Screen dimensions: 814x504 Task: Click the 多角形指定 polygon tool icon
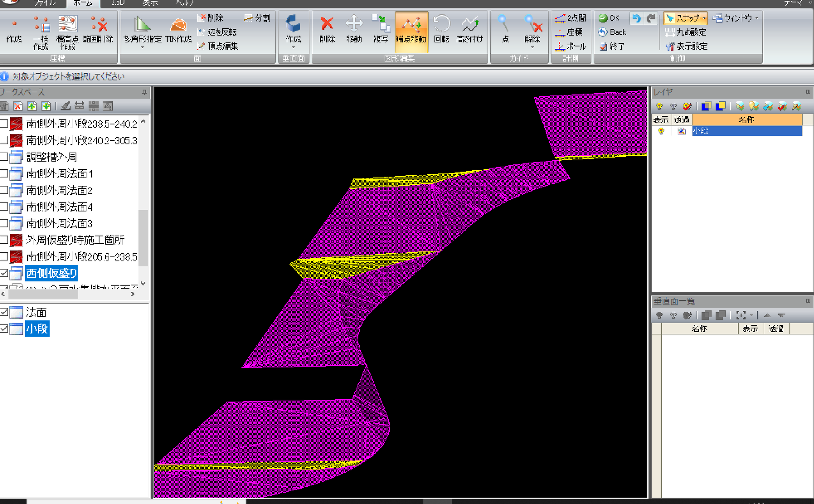142,25
